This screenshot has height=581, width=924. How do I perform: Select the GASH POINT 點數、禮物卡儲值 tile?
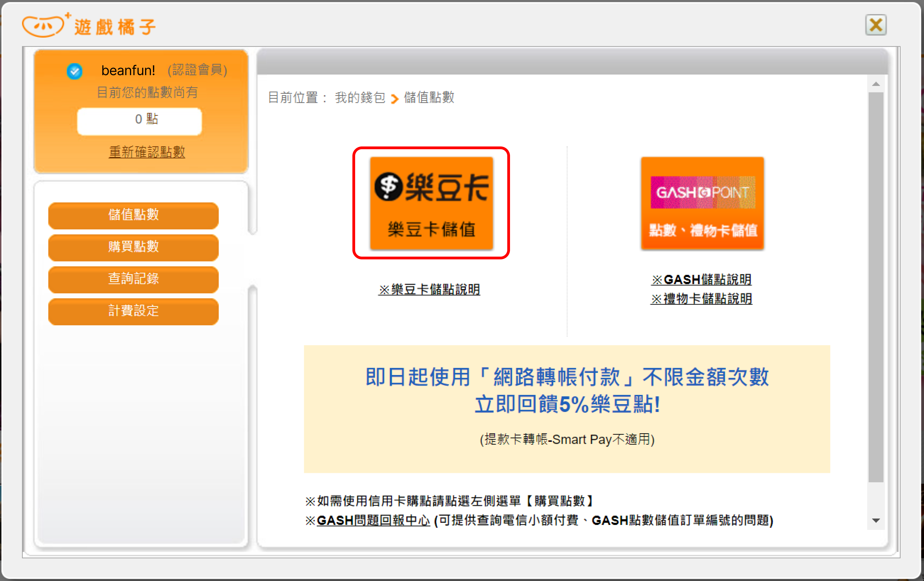pyautogui.click(x=702, y=203)
